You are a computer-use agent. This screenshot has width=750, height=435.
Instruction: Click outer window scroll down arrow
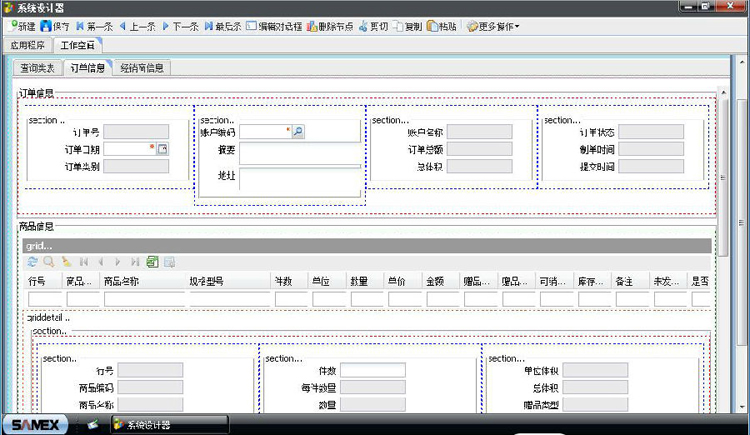pyautogui.click(x=742, y=407)
